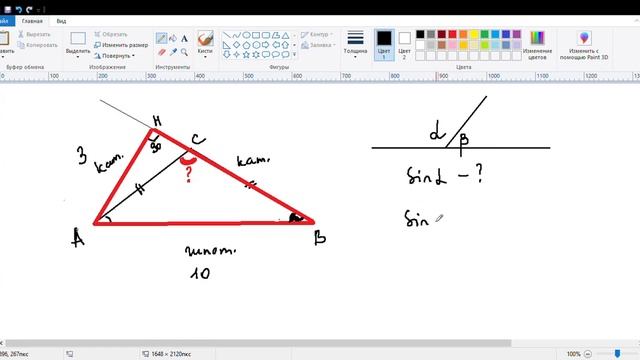640x360 pixels.
Task: Pick the dark red color swatch
Action: (442, 34)
